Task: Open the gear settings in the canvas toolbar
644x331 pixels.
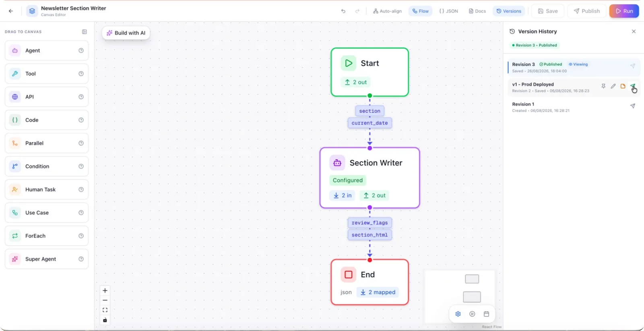Action: point(458,314)
